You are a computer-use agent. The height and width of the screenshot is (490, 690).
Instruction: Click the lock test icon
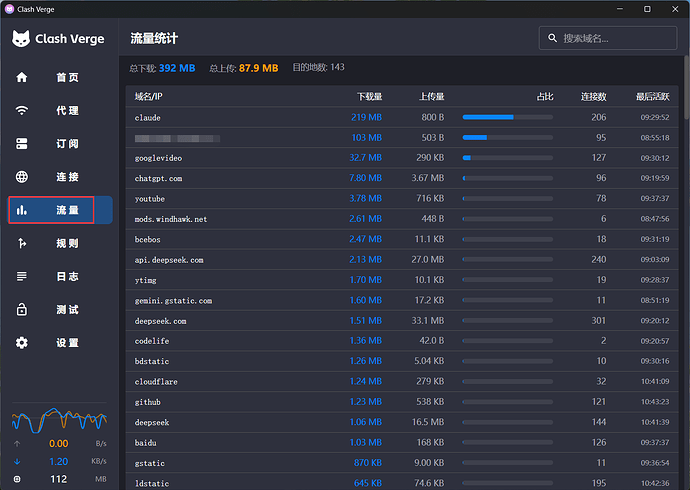pos(22,310)
